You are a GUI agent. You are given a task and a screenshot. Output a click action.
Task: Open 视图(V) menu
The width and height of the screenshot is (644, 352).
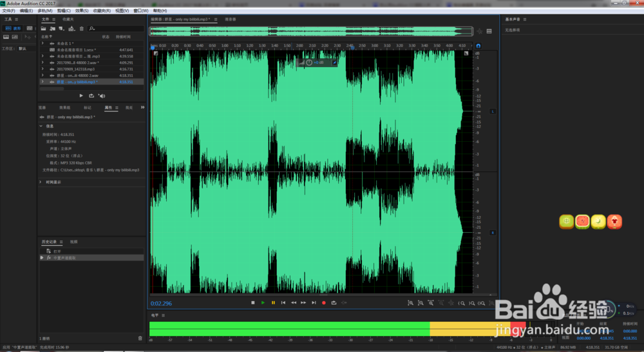coord(122,11)
